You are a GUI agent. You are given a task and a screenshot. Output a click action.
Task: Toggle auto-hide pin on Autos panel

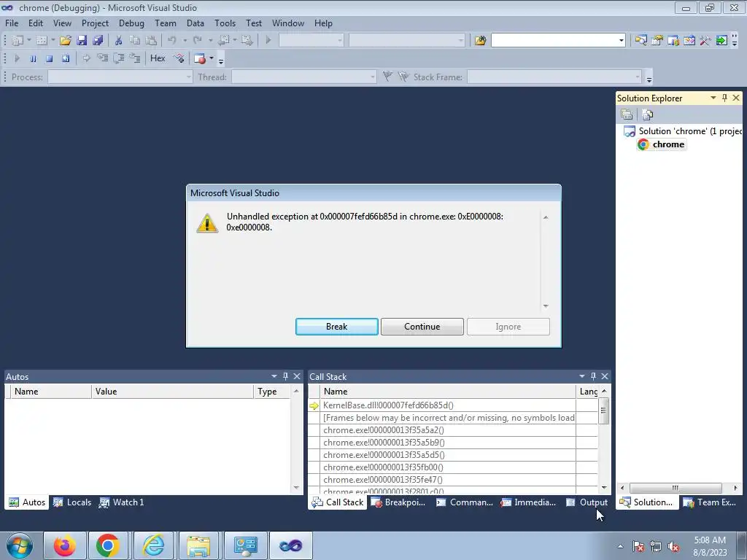[x=285, y=376]
